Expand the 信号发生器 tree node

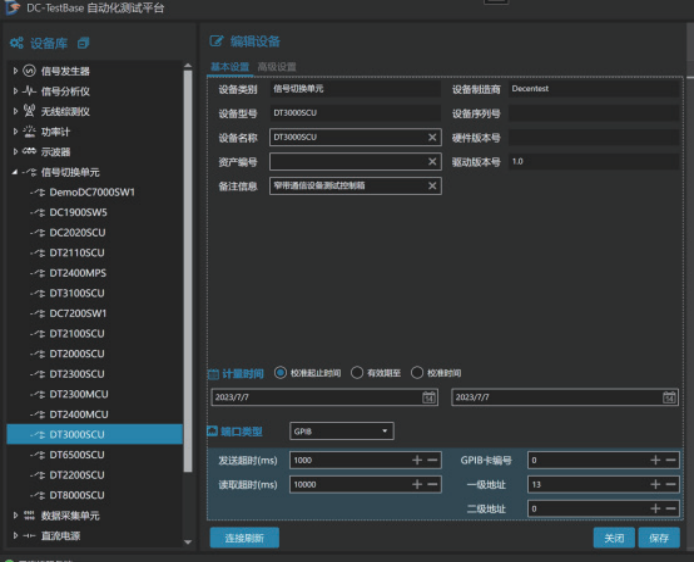click(15, 71)
